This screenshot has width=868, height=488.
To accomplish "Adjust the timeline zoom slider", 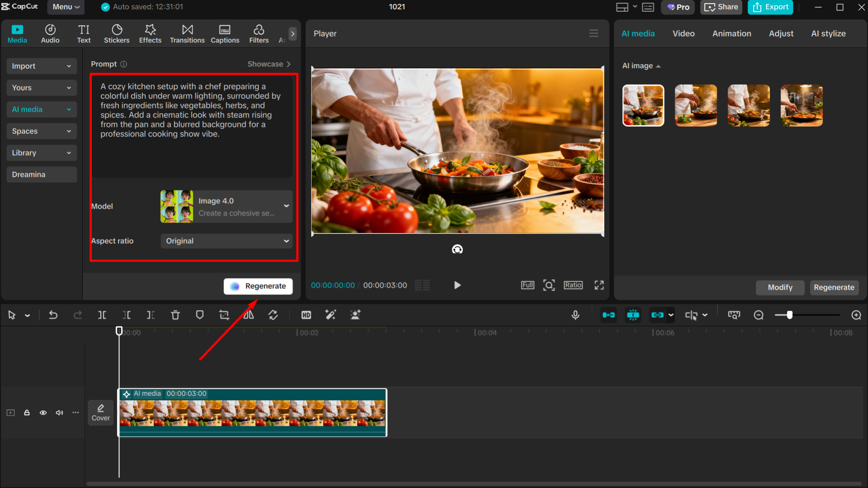I will click(790, 315).
